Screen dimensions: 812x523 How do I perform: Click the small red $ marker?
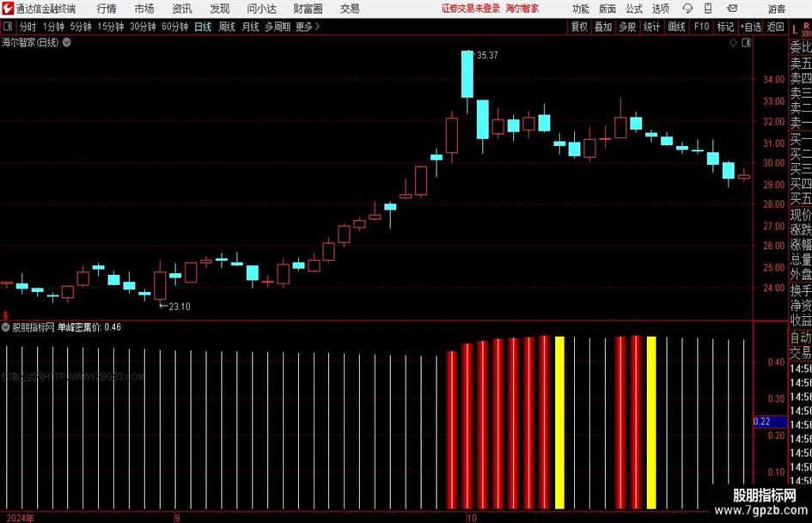(x=5, y=315)
